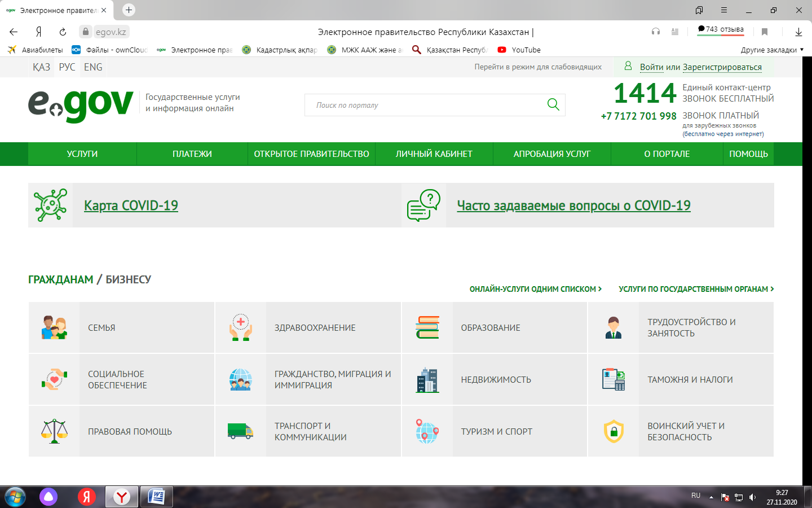This screenshot has width=812, height=508.
Task: Open the УСЛУГИ menu item
Action: coord(82,154)
